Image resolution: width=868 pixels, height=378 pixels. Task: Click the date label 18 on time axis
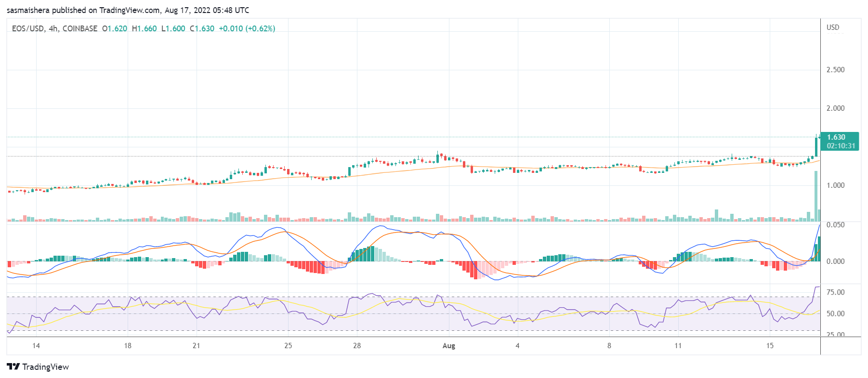128,346
